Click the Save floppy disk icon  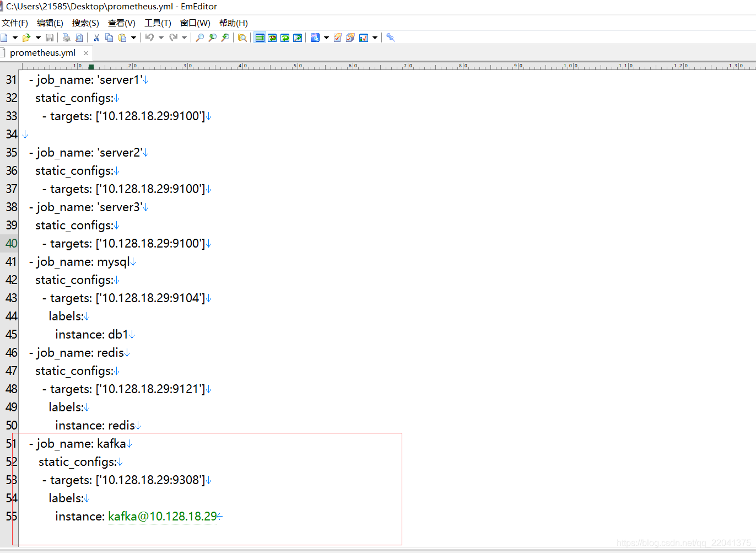[50, 37]
